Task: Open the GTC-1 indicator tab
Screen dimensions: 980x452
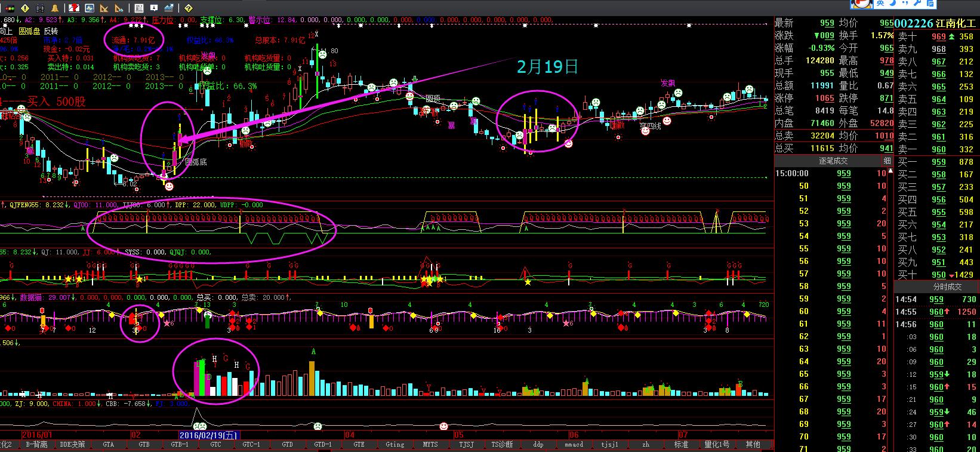Action: [251, 444]
